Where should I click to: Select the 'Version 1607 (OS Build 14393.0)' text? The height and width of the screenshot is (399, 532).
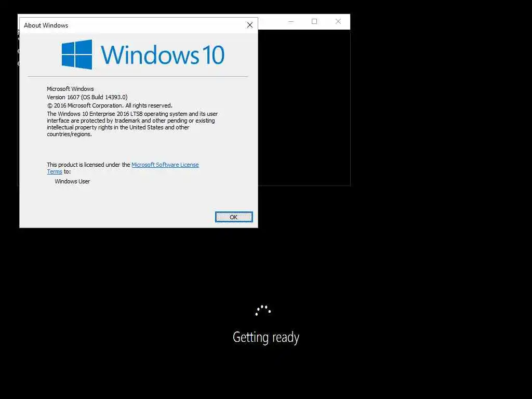tap(87, 97)
